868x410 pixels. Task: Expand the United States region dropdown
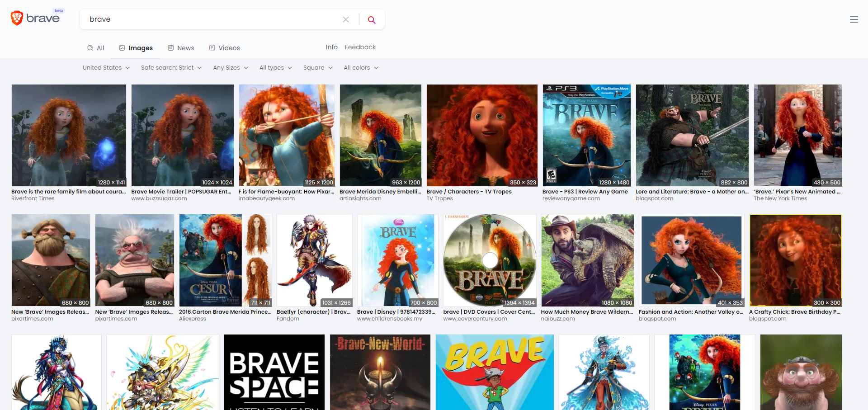pyautogui.click(x=106, y=68)
